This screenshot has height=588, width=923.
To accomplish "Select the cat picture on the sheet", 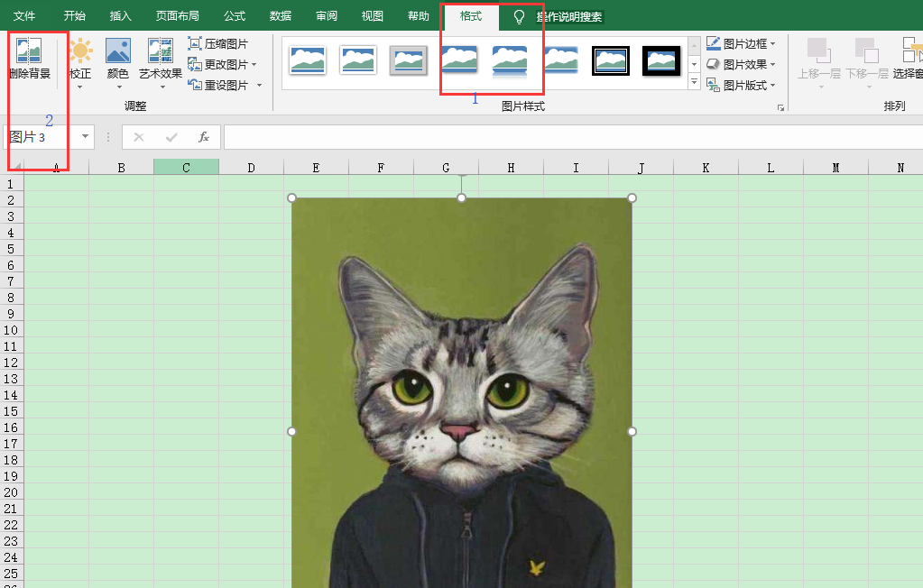I will pos(462,392).
